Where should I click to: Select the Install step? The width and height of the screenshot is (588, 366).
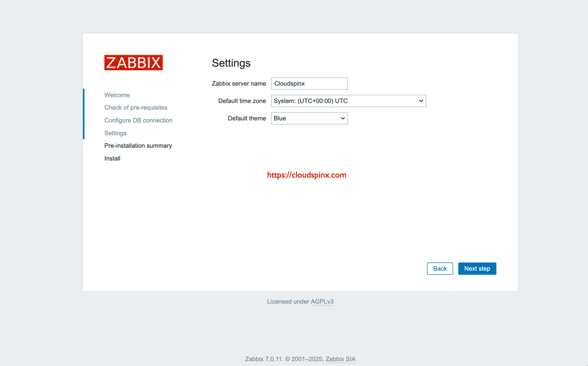tap(112, 158)
